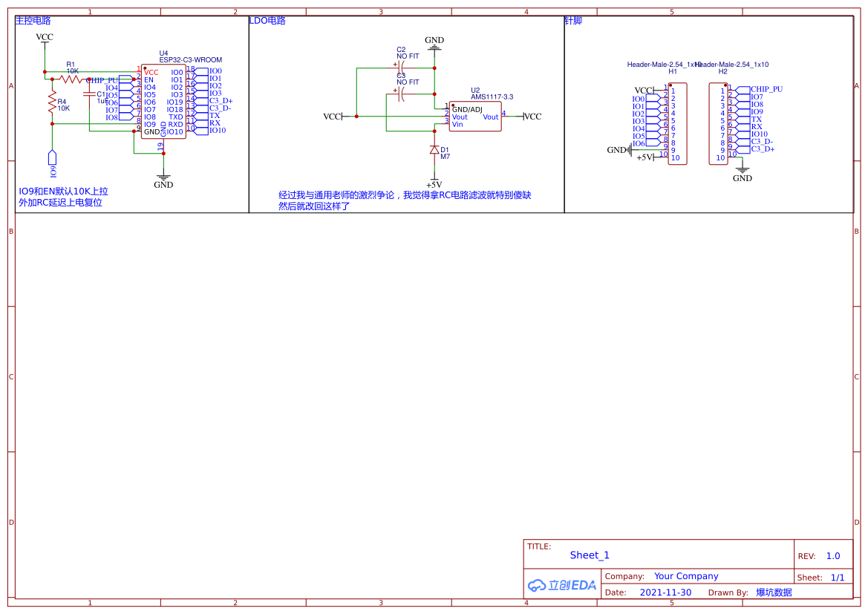Click the LDO电路 section title
Screen dimensions: 868x614
coord(267,21)
